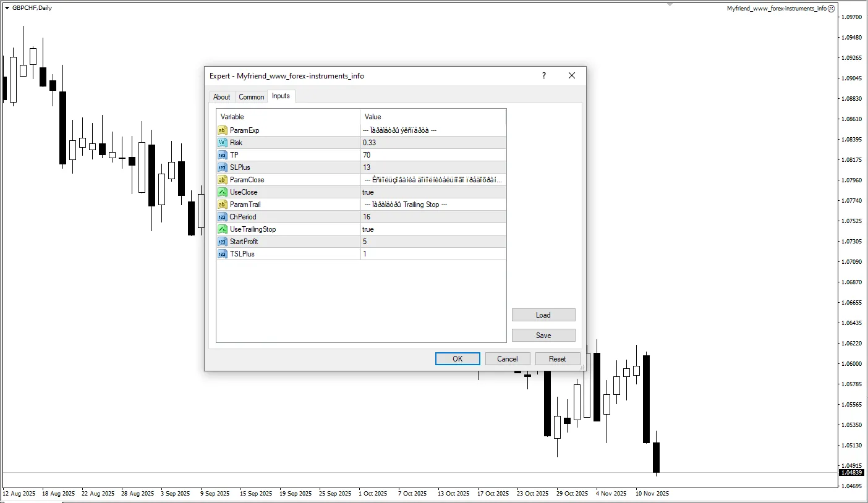868x503 pixels.
Task: Click the ParamExp string type icon
Action: pyautogui.click(x=223, y=130)
